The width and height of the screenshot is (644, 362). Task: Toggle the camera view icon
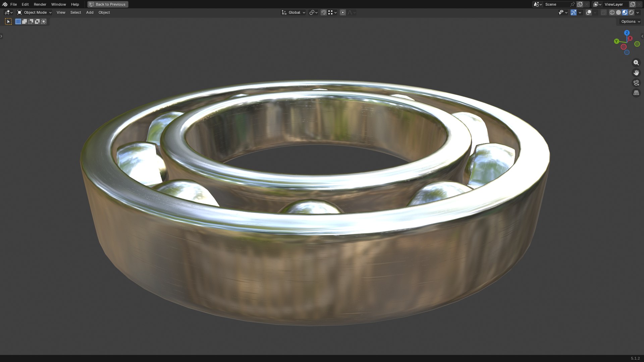click(636, 83)
